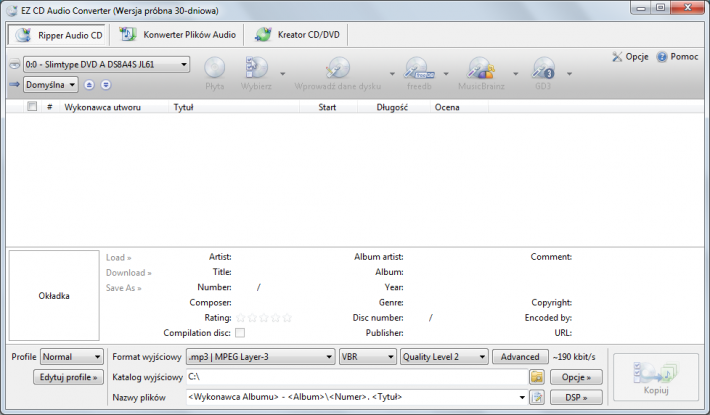This screenshot has height=415, width=710.
Task: Expand the MusicBrainz dropdown arrow
Action: click(515, 73)
